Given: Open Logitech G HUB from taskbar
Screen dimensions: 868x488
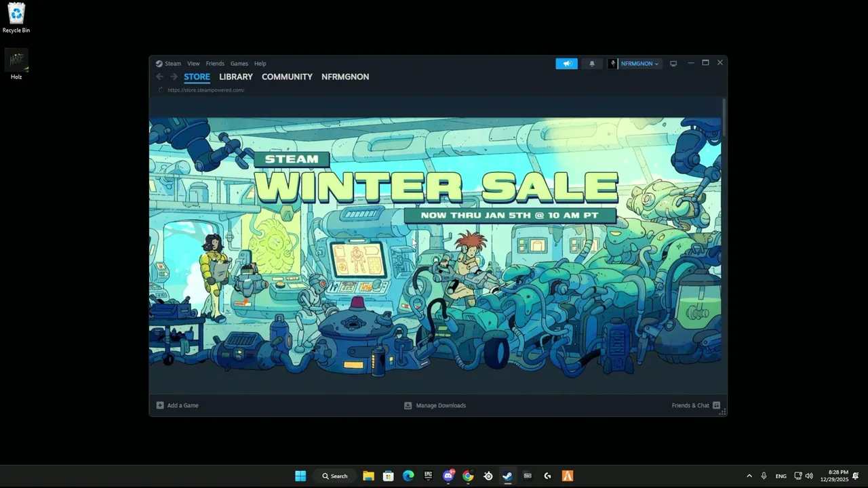Looking at the screenshot, I should coord(547,476).
